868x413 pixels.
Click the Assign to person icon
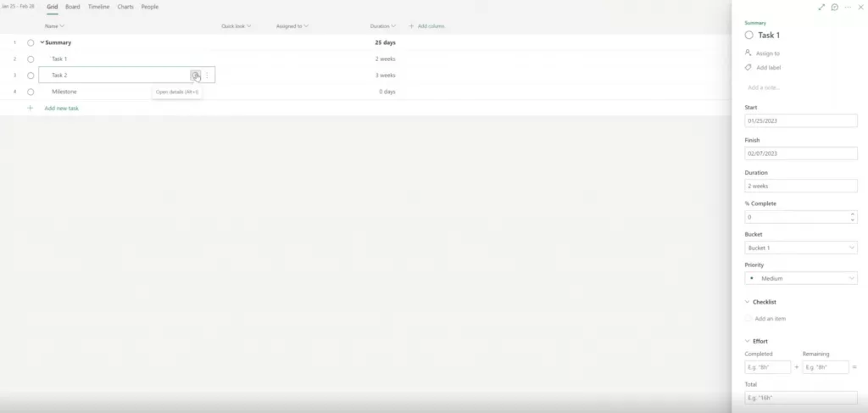(x=748, y=53)
